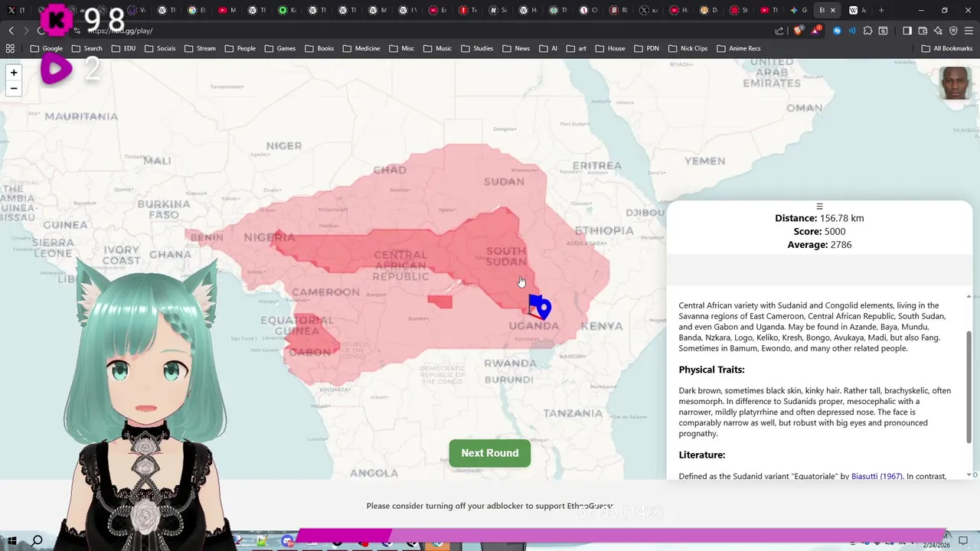Open Windows taskbar search
The width and height of the screenshot is (980, 551).
pos(37,541)
